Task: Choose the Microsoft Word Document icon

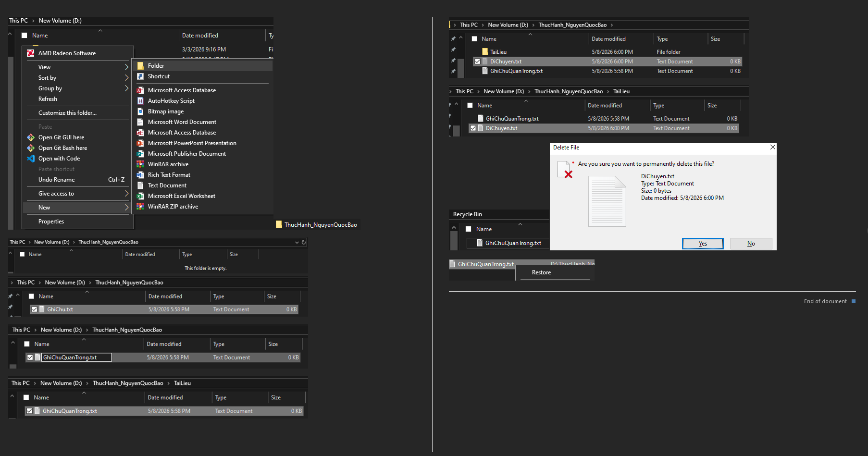Action: click(x=140, y=122)
